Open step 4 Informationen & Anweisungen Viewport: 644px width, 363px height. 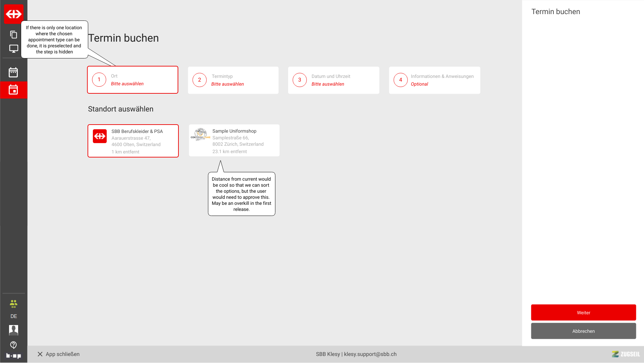tap(434, 80)
